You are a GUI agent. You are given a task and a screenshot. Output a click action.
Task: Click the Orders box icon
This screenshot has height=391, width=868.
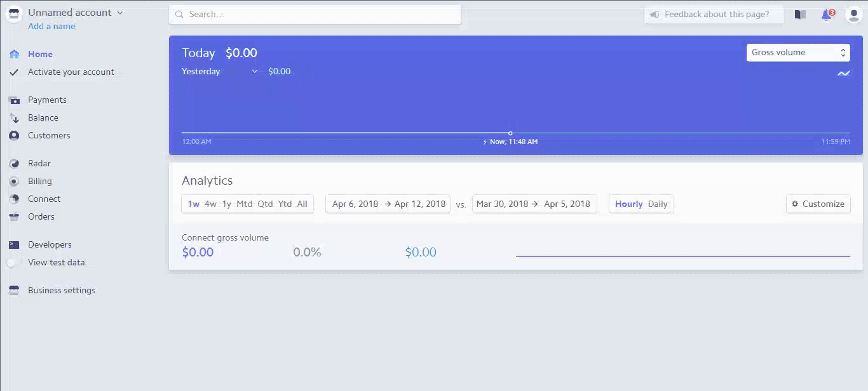pyautogui.click(x=14, y=217)
